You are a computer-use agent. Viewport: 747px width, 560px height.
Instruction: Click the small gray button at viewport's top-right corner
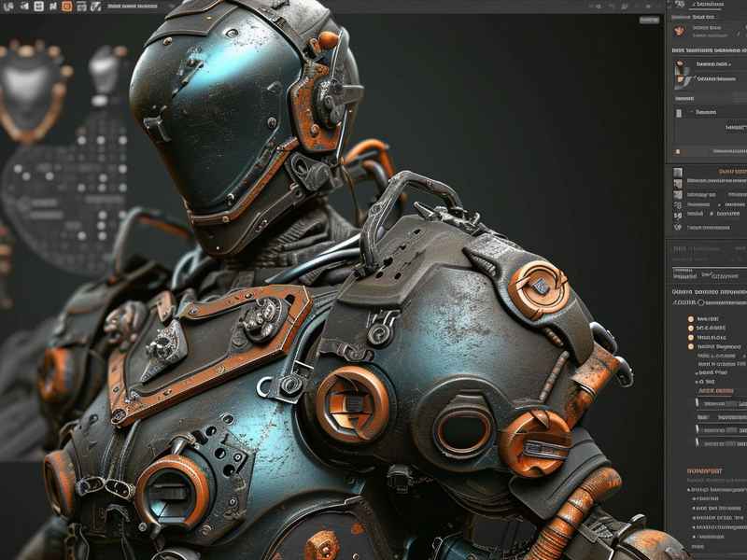tap(649, 20)
